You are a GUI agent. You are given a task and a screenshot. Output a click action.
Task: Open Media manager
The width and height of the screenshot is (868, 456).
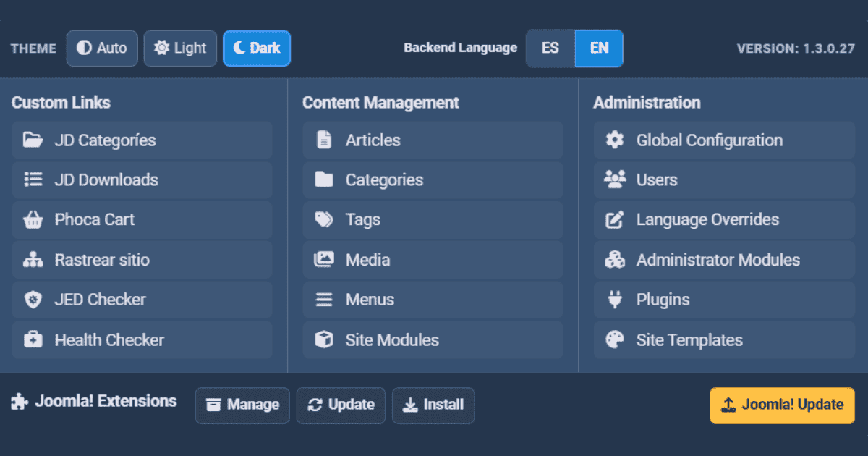pyautogui.click(x=433, y=260)
